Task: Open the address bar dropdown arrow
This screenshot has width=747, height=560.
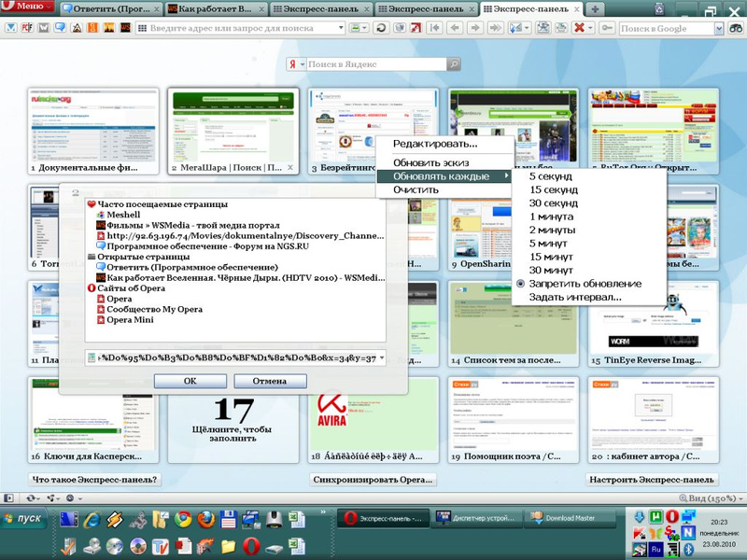Action: (341, 28)
